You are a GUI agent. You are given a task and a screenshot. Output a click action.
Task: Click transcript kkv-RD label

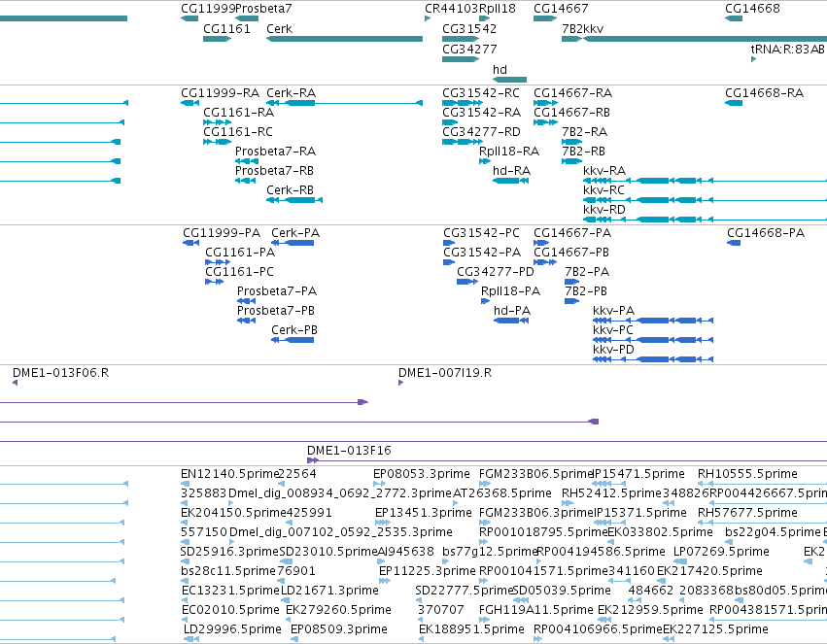pos(603,210)
